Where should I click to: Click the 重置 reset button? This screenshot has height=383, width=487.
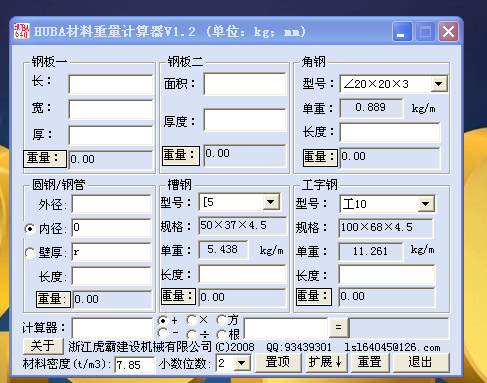point(370,362)
